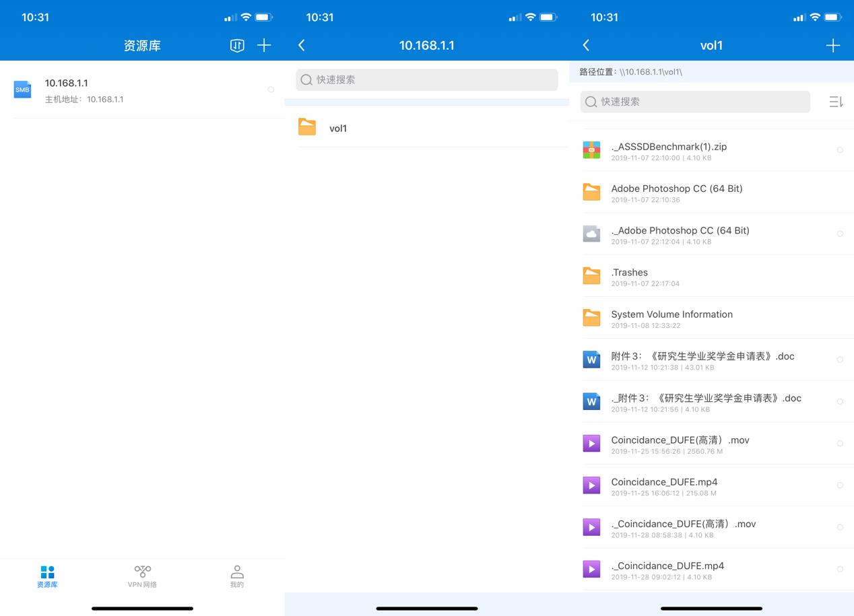This screenshot has height=616, width=854.
Task: Tap the plus icon in the vol1 title bar
Action: pos(833,45)
